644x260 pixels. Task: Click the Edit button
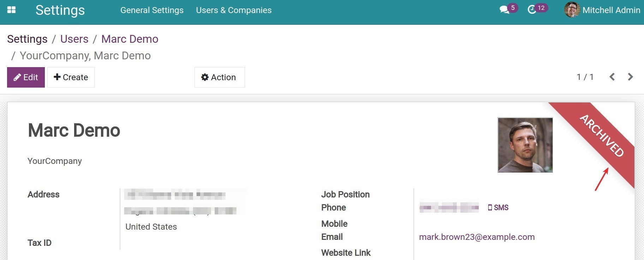(26, 77)
